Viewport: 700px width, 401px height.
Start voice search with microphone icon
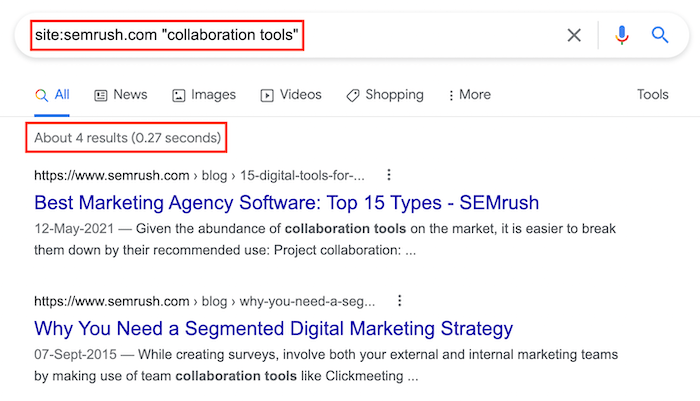pos(621,35)
